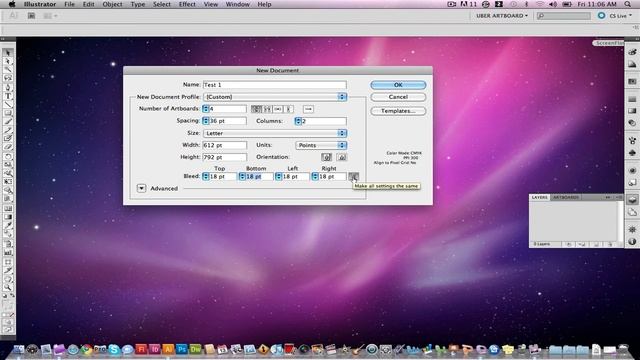This screenshot has width=640, height=360.
Task: Choose the Arrange by Row artboard layout
Action: [x=278, y=109]
